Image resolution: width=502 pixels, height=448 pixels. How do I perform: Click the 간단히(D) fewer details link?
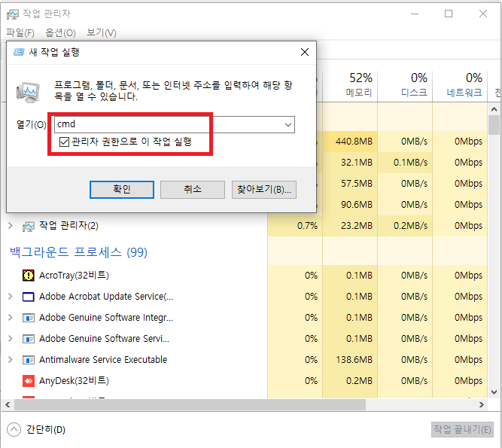[x=46, y=429]
